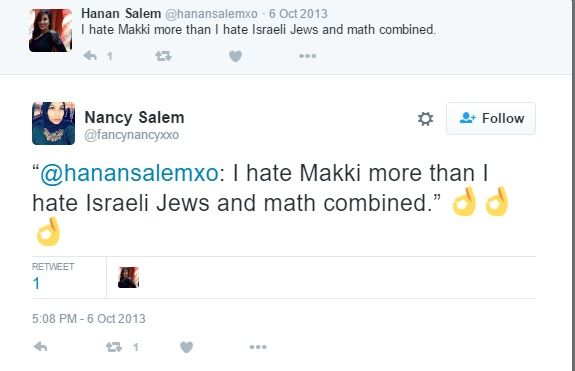Like Hanan Salem's tweet with heart icon

(235, 56)
